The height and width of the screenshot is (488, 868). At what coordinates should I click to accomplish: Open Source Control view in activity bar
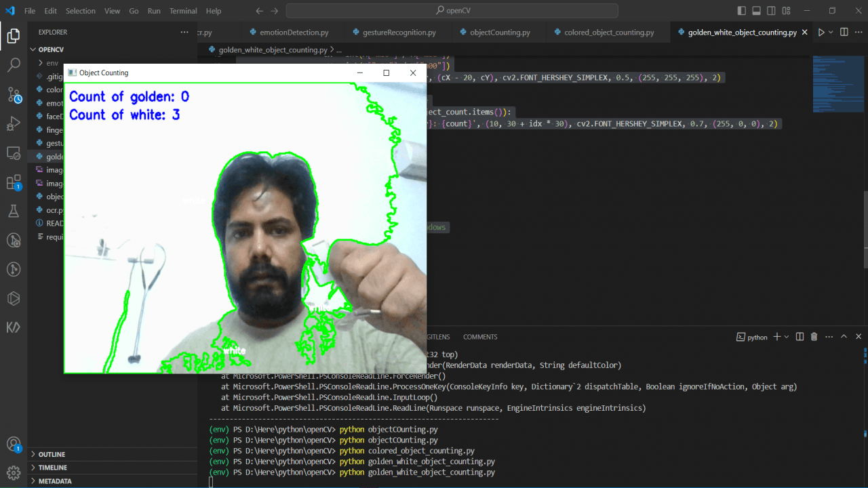(14, 95)
